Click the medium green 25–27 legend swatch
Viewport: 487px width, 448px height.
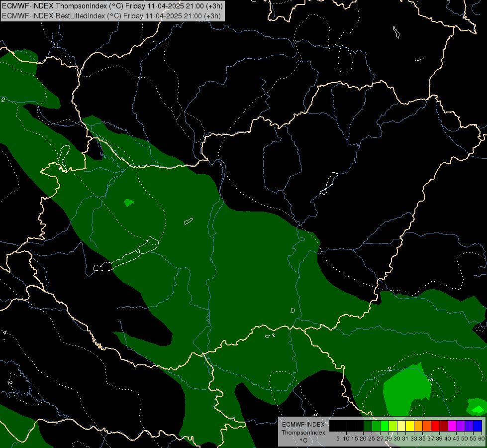[376, 426]
